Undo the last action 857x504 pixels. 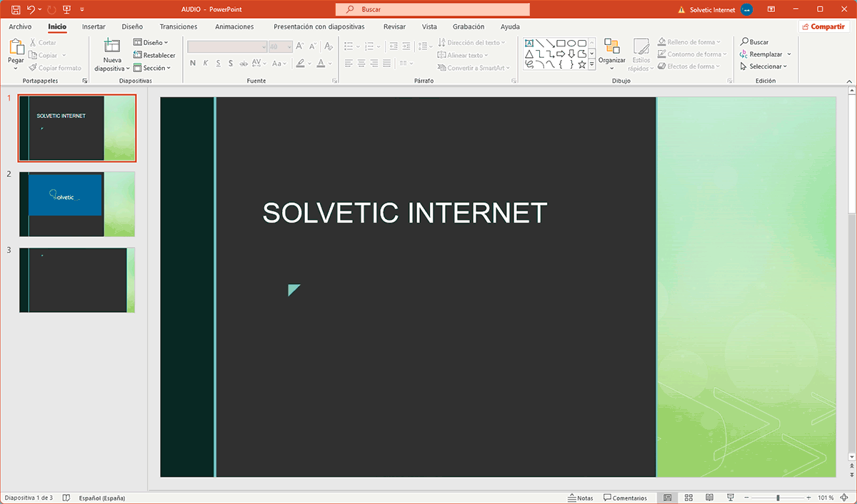pyautogui.click(x=31, y=9)
